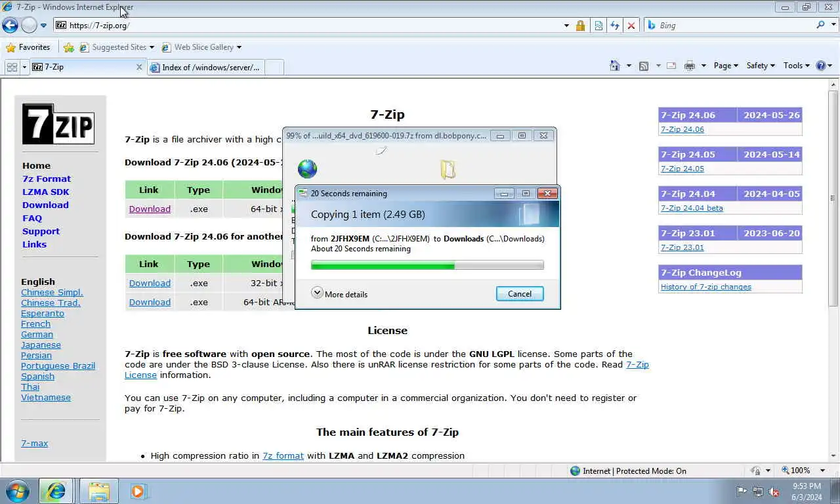Click the search magnifier icon
Viewport: 840px width, 504px height.
pyautogui.click(x=821, y=25)
